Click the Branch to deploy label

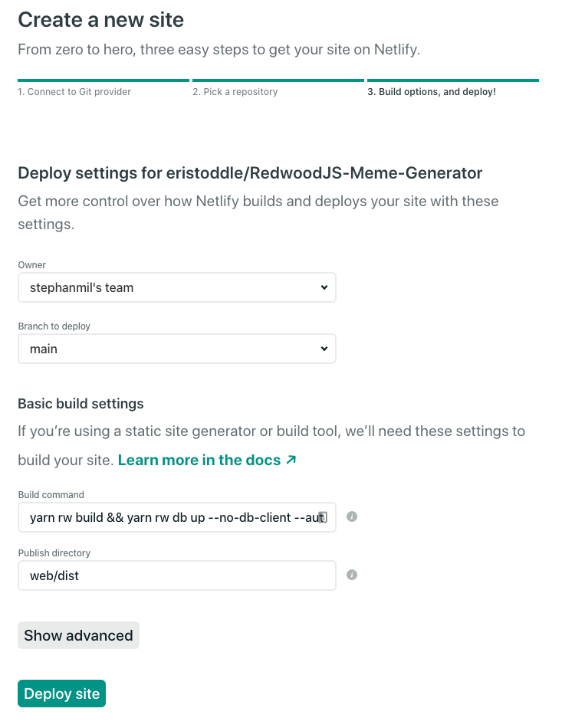coord(54,326)
